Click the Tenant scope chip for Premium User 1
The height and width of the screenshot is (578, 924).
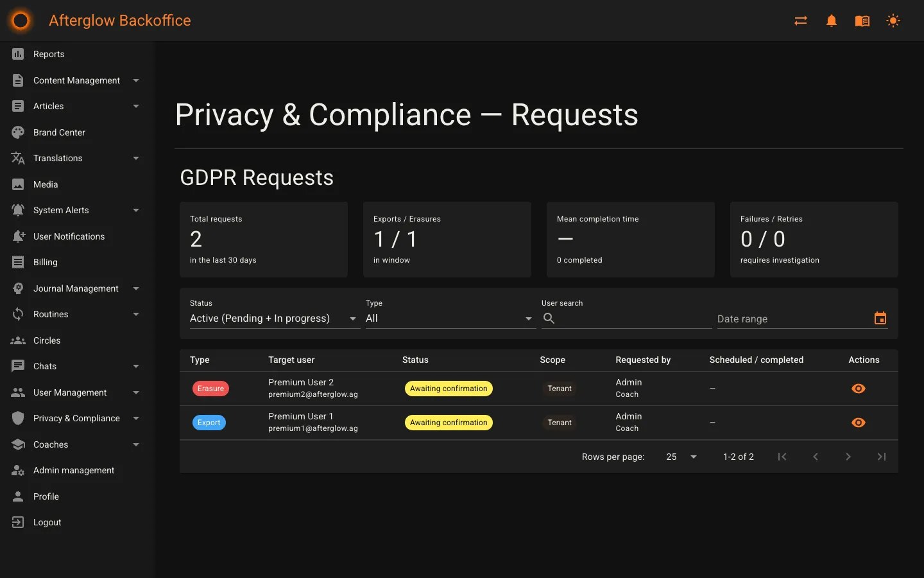[x=560, y=423]
